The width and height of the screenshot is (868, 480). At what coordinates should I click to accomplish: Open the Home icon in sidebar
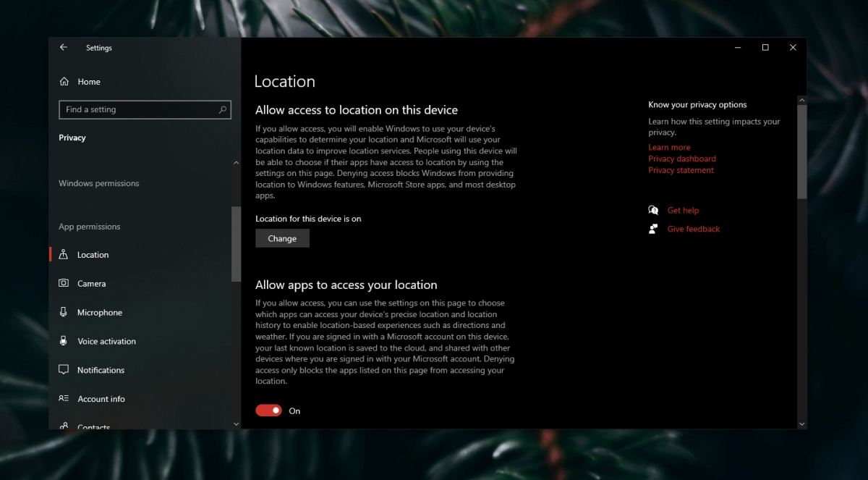(x=64, y=82)
